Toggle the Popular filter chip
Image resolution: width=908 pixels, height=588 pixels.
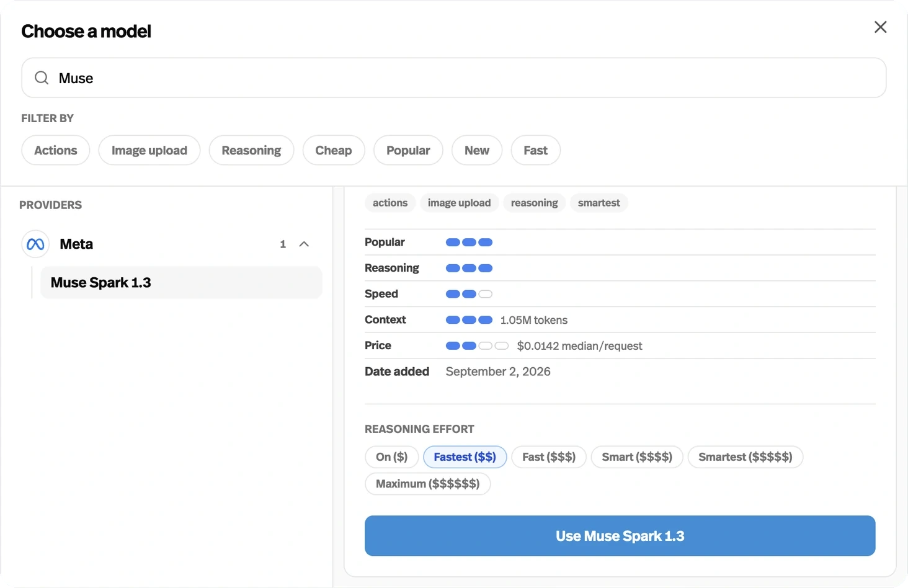[x=408, y=150]
